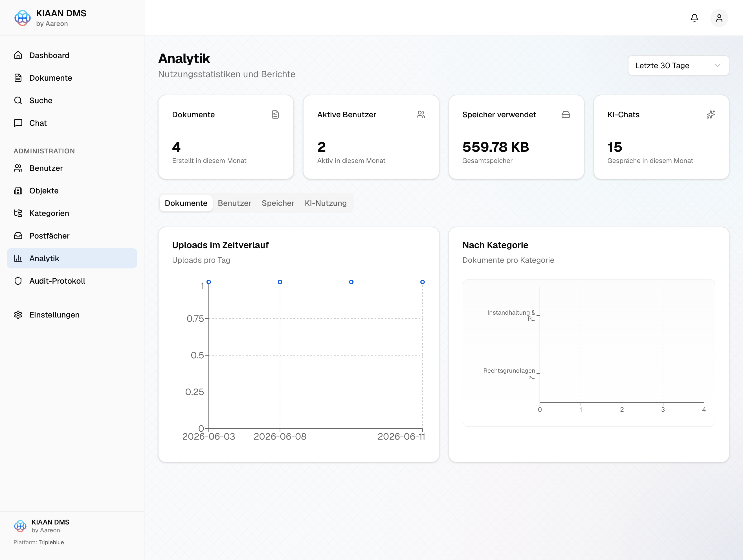This screenshot has width=743, height=560.
Task: Switch to the Speicher tab
Action: [278, 203]
